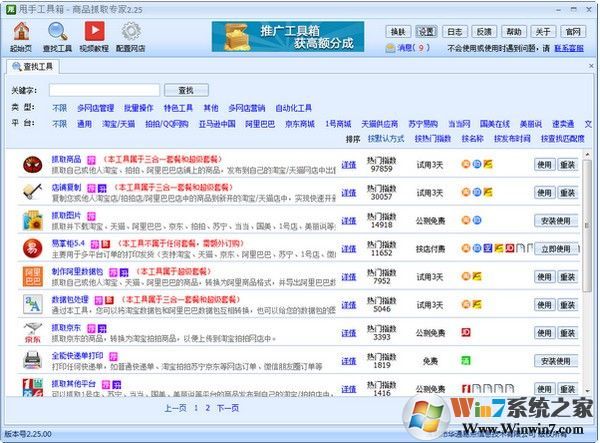Image resolution: width=600 pixels, height=443 pixels.
Task: Select the 查找工具 tab
Action: point(33,67)
